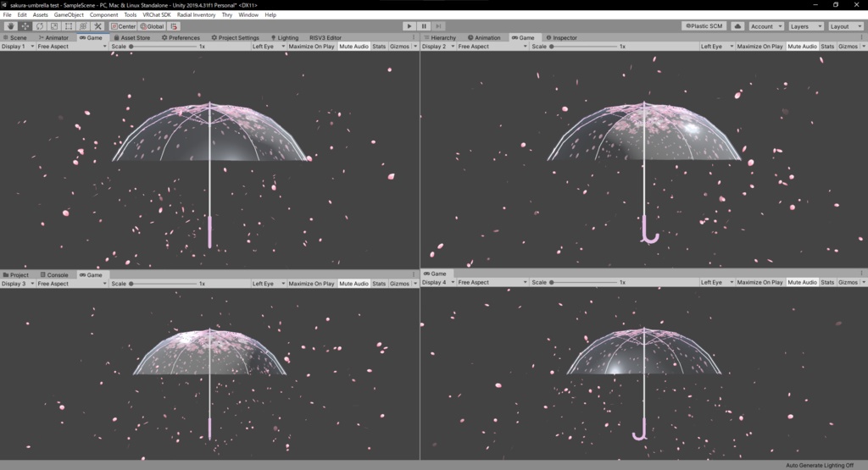
Task: Toggle Stats in Display 3 game view
Action: [x=379, y=284]
